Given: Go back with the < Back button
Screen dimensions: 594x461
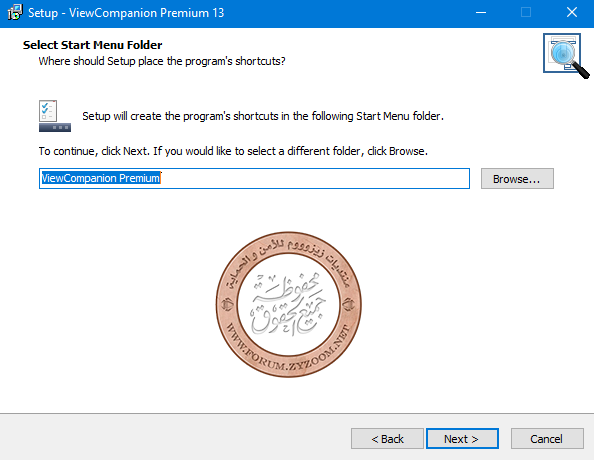Looking at the screenshot, I should (387, 439).
